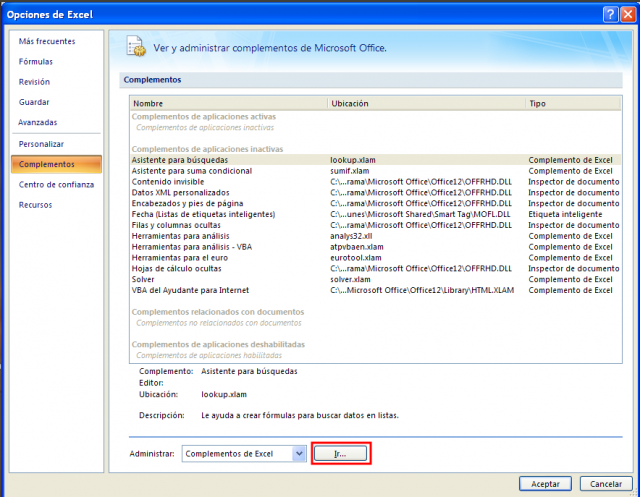
Task: Click the MOFL.DLL Smart Tag path
Action: coord(420,214)
